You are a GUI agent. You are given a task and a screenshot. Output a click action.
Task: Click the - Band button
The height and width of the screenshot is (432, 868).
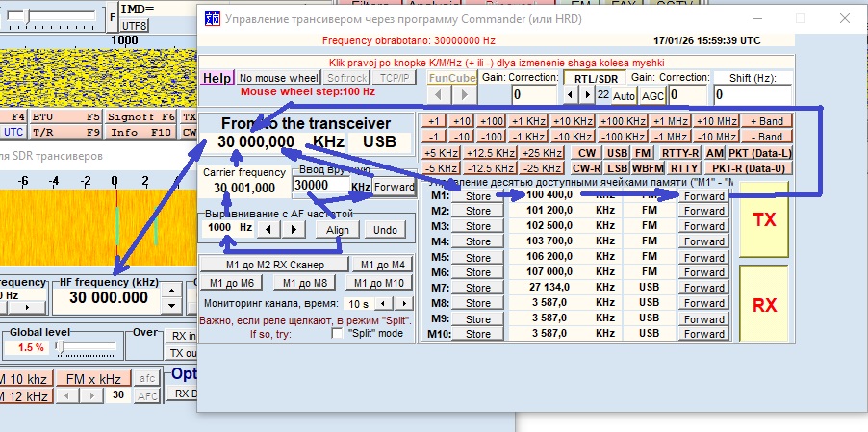coord(766,137)
